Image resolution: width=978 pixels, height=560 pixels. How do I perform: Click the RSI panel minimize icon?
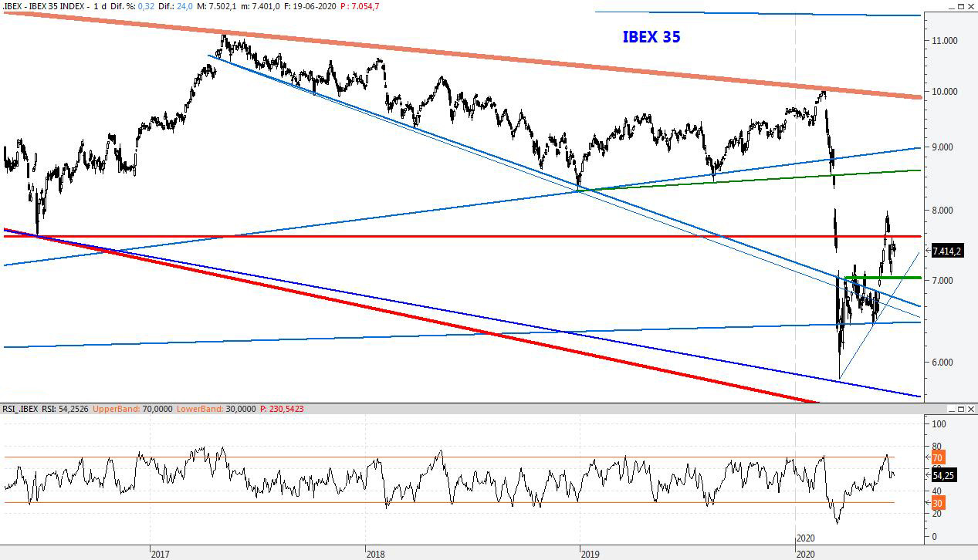(x=952, y=410)
